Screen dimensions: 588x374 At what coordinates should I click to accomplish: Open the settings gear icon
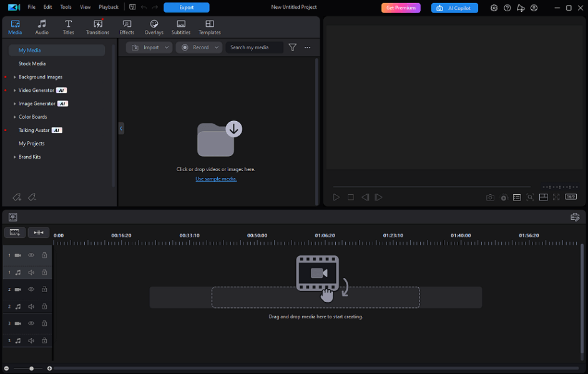coord(494,8)
